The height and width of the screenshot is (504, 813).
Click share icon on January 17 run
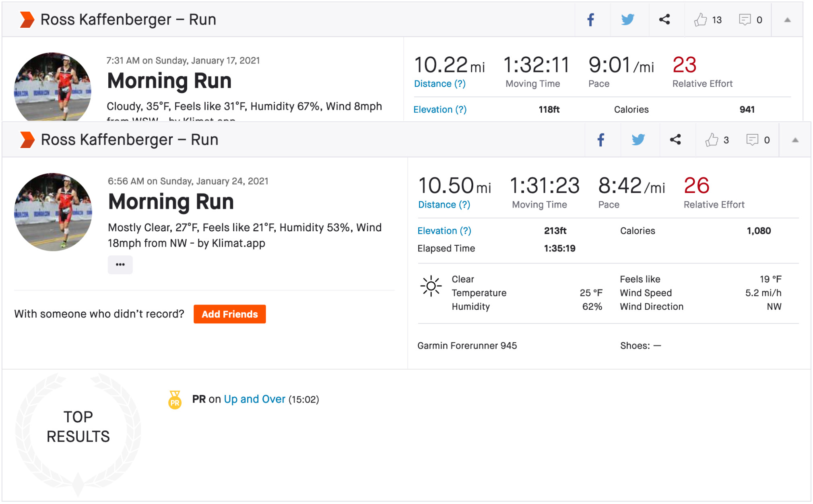[664, 20]
